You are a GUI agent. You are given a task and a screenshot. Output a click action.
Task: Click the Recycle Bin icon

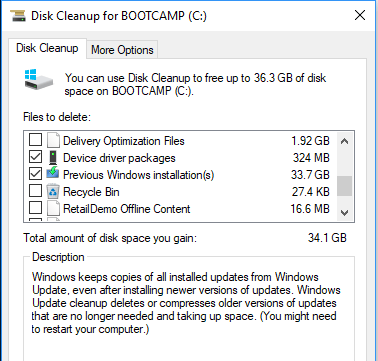(53, 191)
